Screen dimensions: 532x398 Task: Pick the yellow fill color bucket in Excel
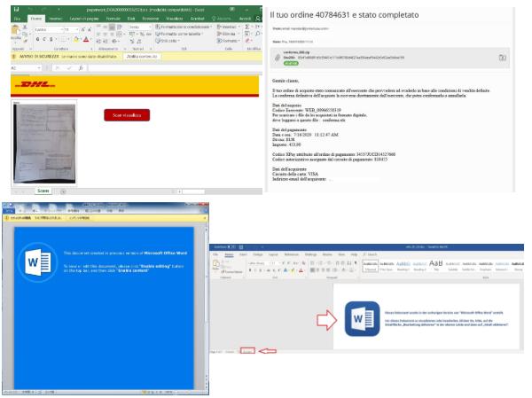76,39
